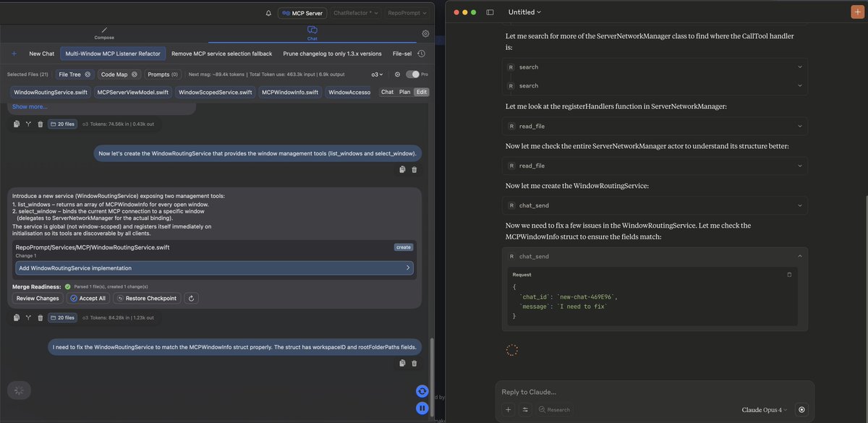Click the refresh icon beside Restore Checkpoint
This screenshot has height=423, width=868.
[x=191, y=298]
